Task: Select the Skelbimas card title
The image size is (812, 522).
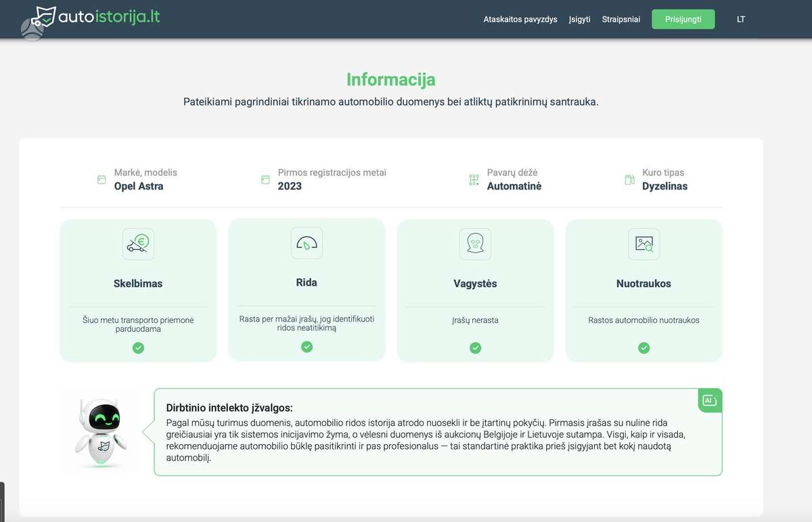Action: pos(138,284)
